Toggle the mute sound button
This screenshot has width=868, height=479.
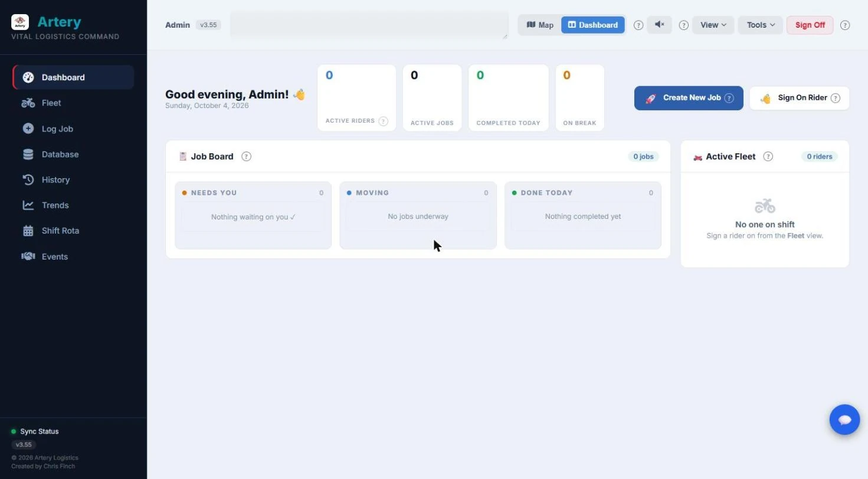[x=659, y=25]
